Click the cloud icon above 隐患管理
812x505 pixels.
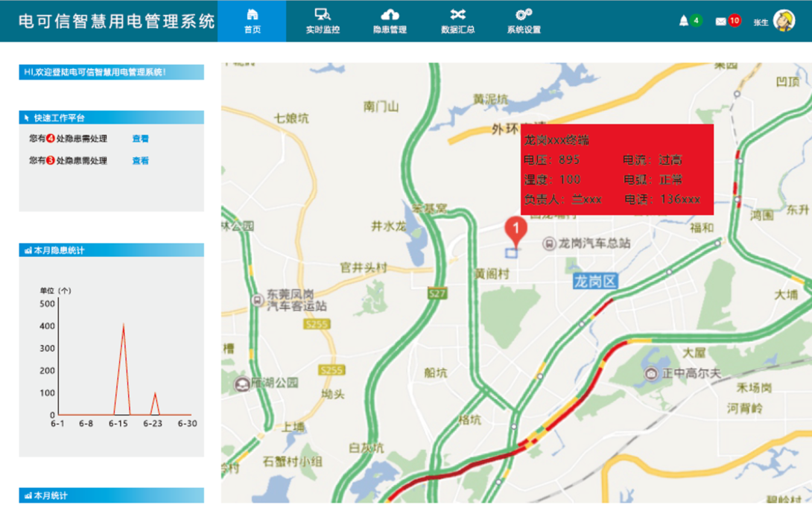click(x=390, y=14)
